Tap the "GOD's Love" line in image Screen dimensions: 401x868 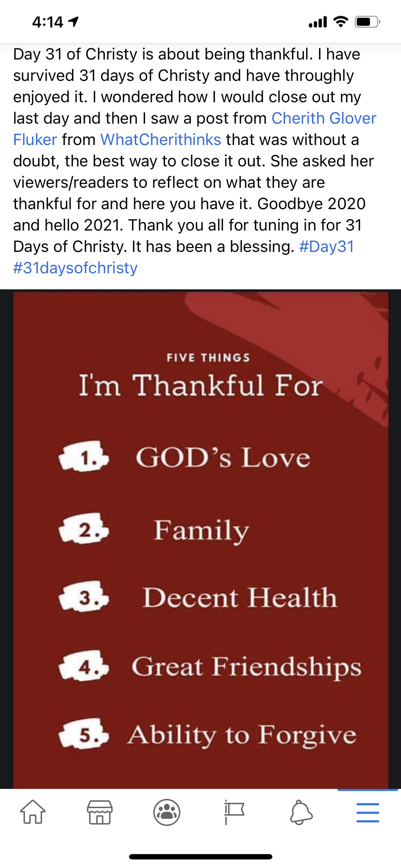pos(223,458)
